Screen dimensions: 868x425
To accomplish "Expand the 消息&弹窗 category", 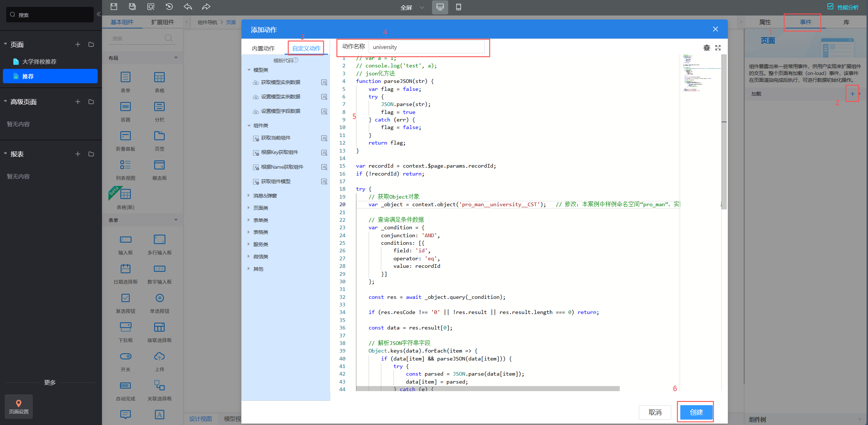I will tap(249, 195).
